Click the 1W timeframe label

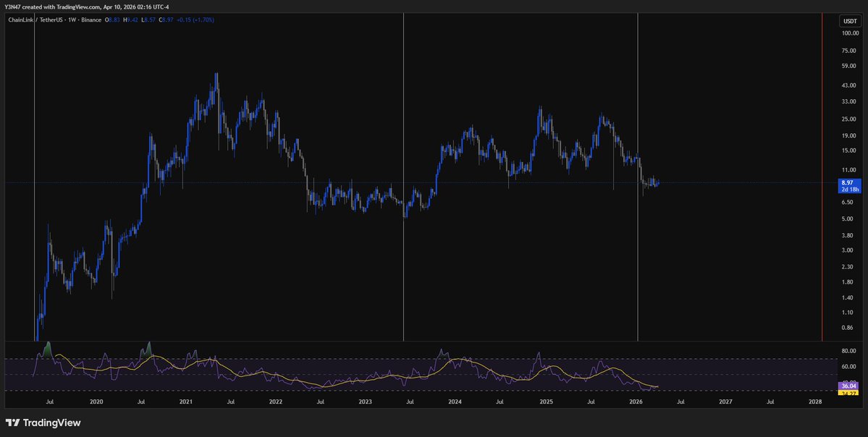tap(72, 20)
